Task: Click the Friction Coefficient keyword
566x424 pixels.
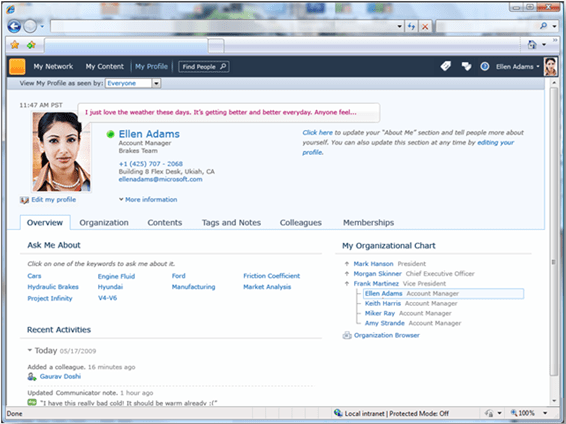Action: [x=271, y=276]
